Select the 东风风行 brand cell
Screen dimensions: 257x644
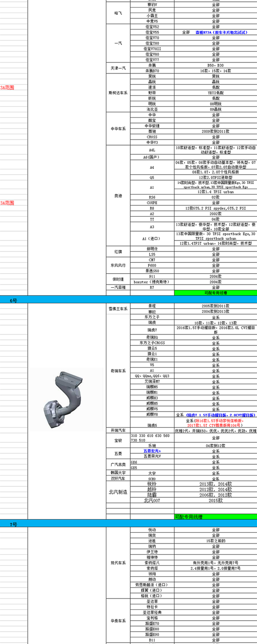pyautogui.click(x=118, y=265)
